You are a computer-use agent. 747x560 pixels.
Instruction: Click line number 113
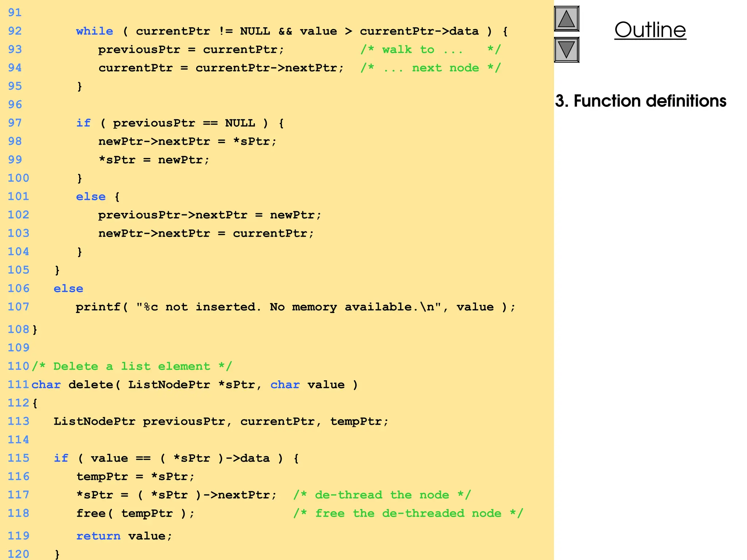18,421
